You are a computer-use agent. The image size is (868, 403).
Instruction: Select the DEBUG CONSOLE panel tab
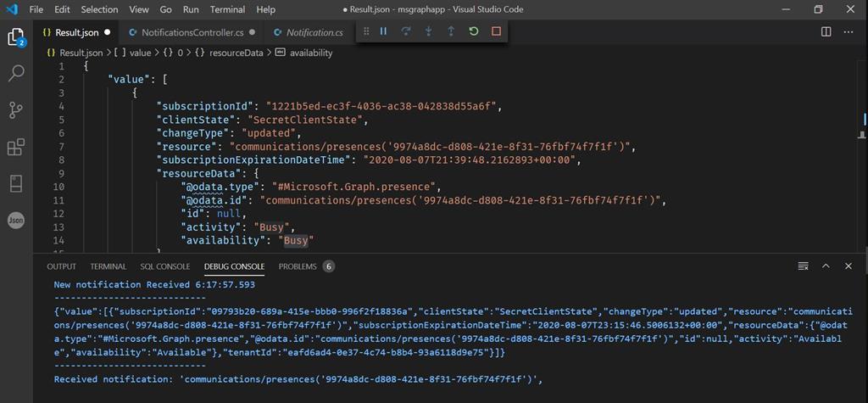point(234,266)
